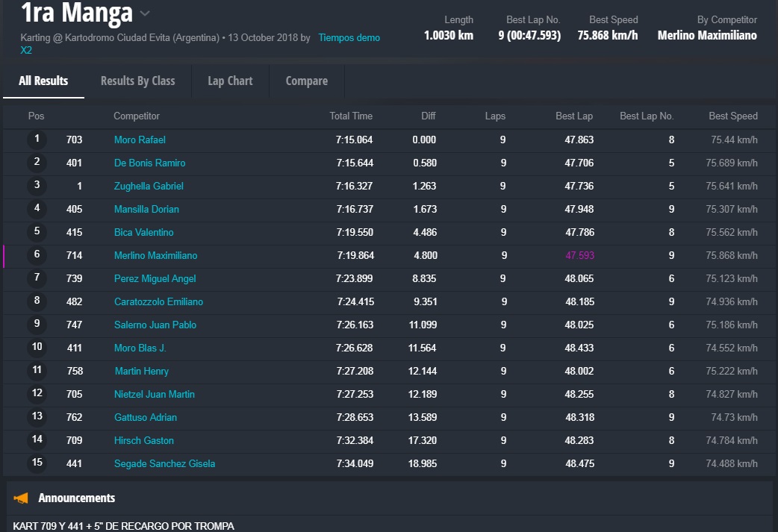Screen dimensions: 778x532
Task: Open competitor Merlino Maximiliano in results table
Action: point(155,256)
